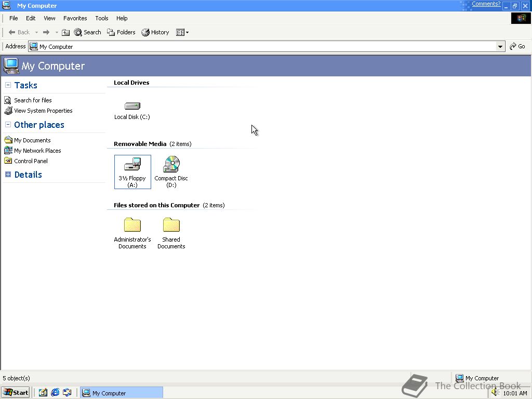Screen dimensions: 532x399
Task: Click the 5 object(s) status text
Action: [16, 378]
